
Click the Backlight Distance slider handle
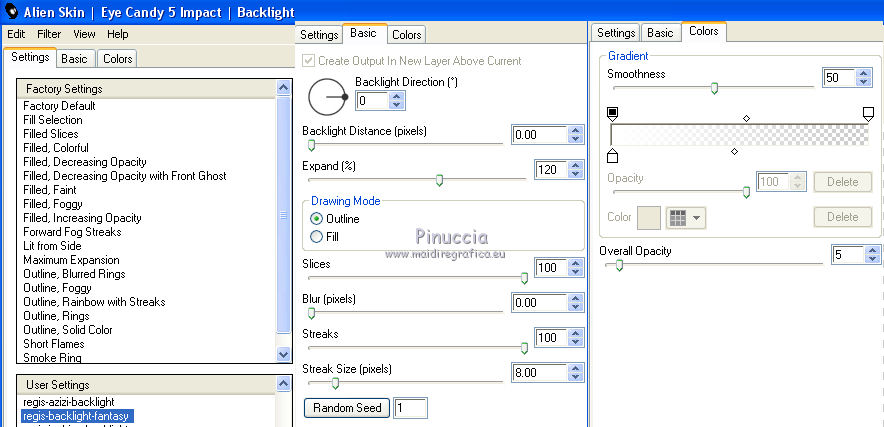(x=311, y=146)
